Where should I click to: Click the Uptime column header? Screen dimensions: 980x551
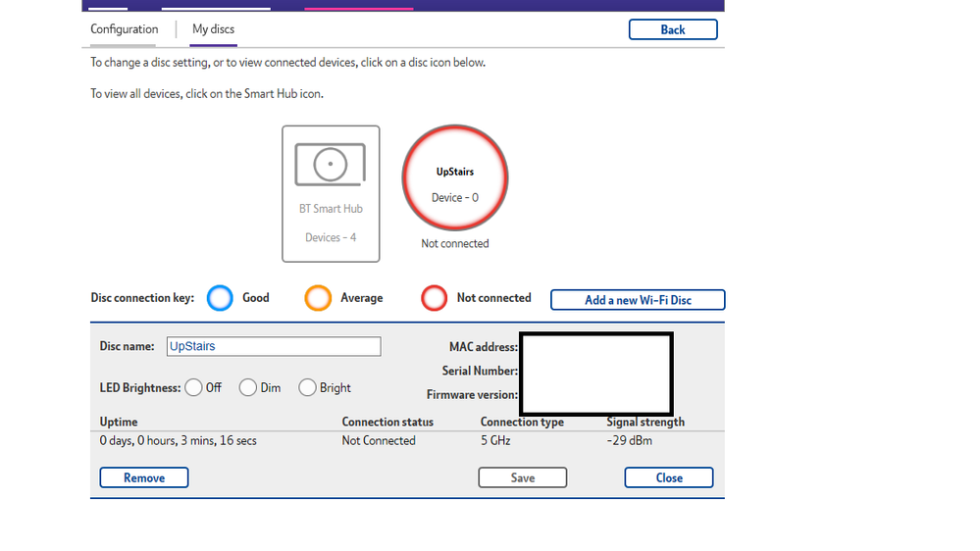pos(119,422)
